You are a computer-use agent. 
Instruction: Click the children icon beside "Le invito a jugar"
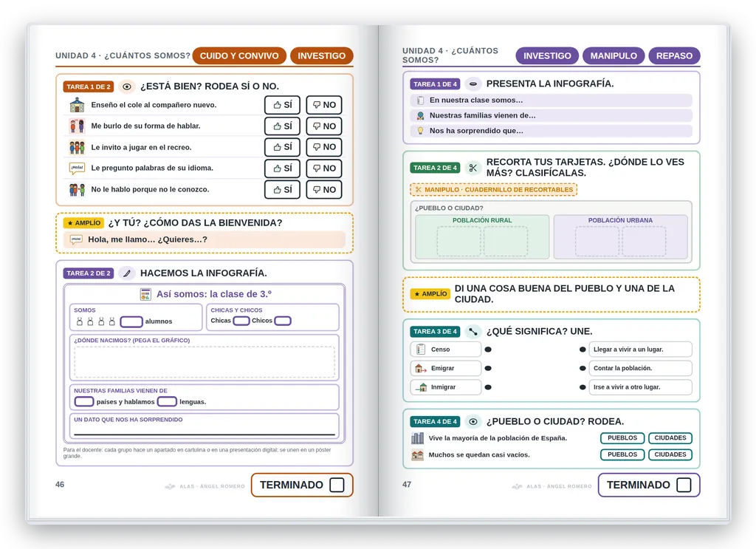[x=77, y=147]
